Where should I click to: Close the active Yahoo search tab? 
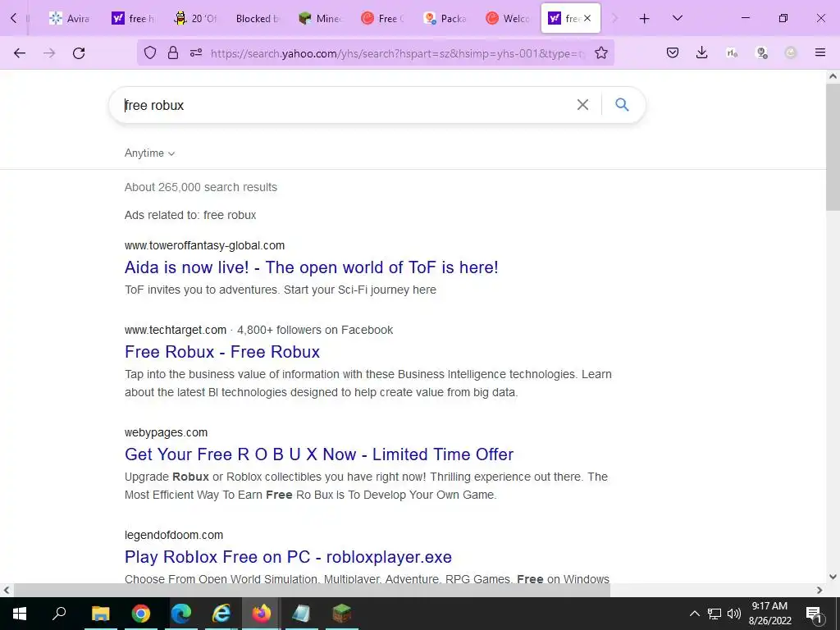pyautogui.click(x=587, y=18)
